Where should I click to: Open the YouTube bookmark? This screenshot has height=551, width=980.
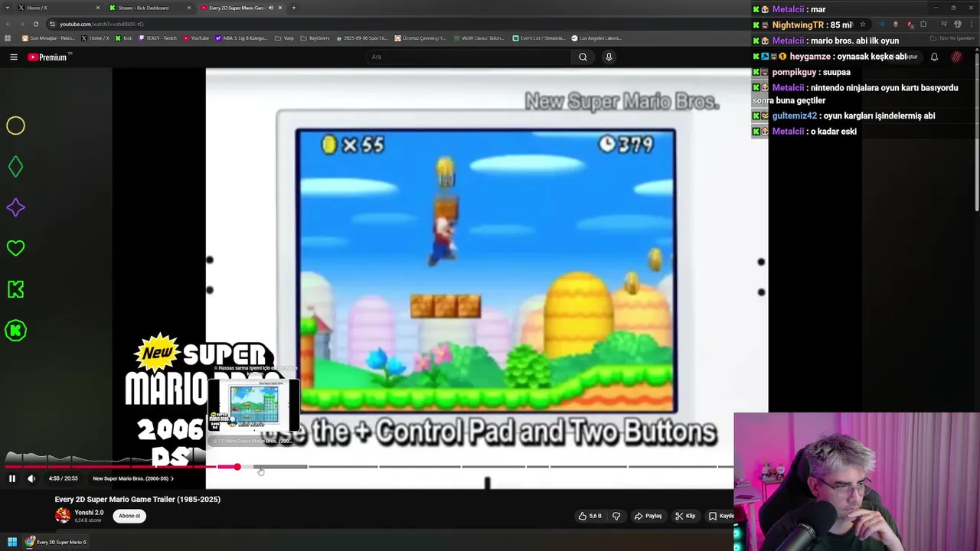click(196, 37)
